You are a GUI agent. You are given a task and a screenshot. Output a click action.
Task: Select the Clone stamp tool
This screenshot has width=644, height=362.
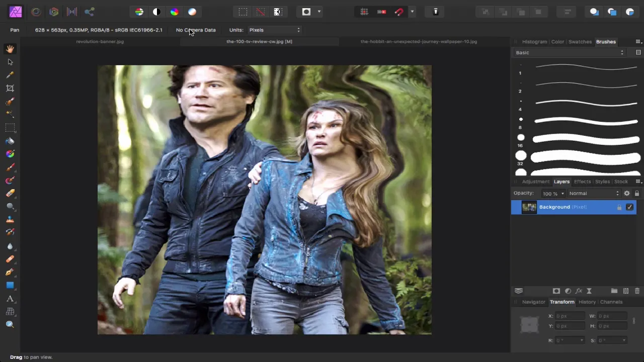click(10, 219)
